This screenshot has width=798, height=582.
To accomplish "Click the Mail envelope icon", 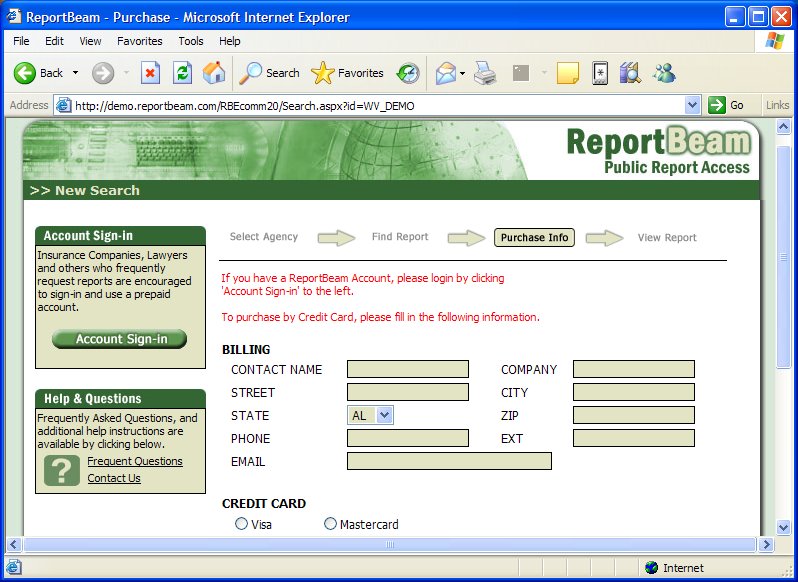I will click(446, 74).
